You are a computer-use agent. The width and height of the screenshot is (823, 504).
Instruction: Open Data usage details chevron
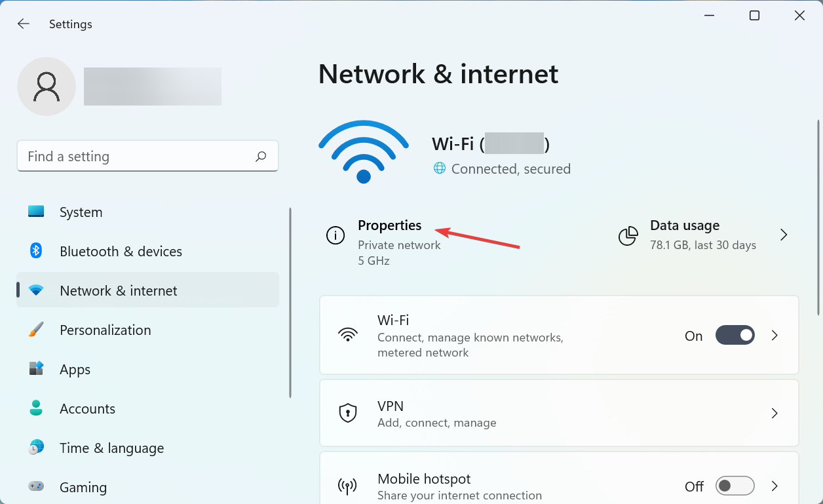coord(784,235)
